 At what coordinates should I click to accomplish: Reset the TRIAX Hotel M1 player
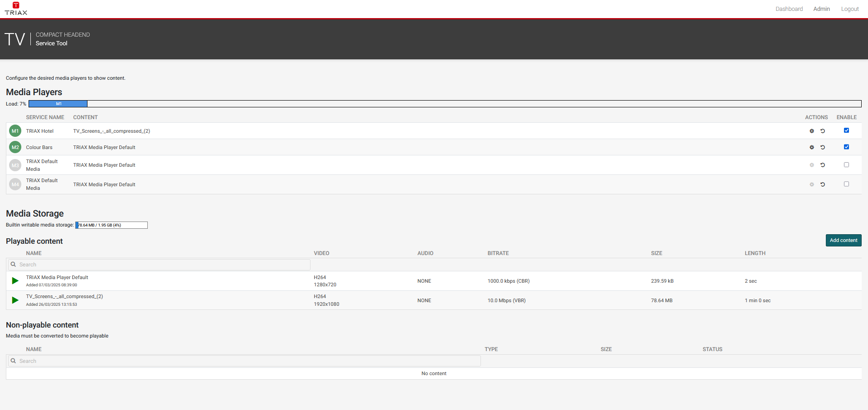(823, 131)
